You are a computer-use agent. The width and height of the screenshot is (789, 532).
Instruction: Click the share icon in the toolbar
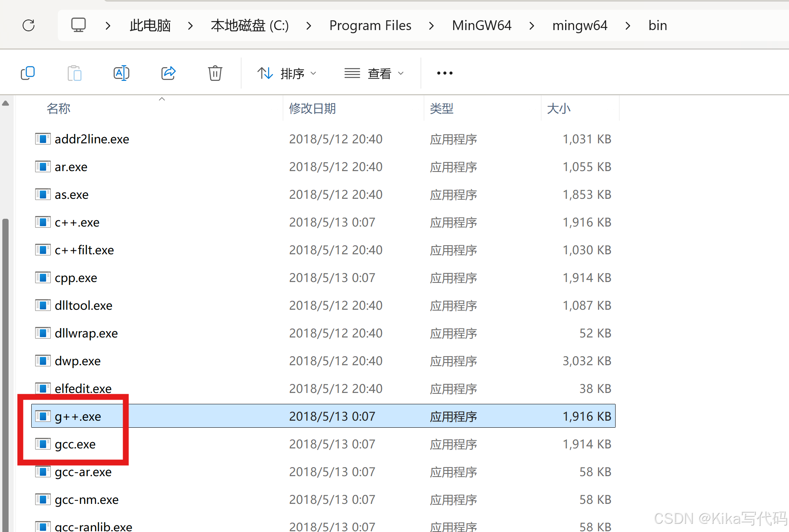[168, 73]
